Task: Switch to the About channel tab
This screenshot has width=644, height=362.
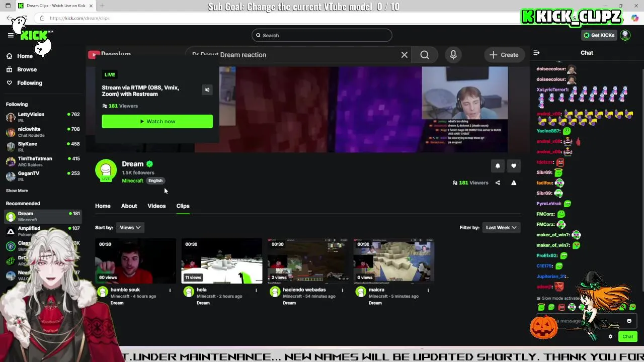Action: (x=129, y=206)
